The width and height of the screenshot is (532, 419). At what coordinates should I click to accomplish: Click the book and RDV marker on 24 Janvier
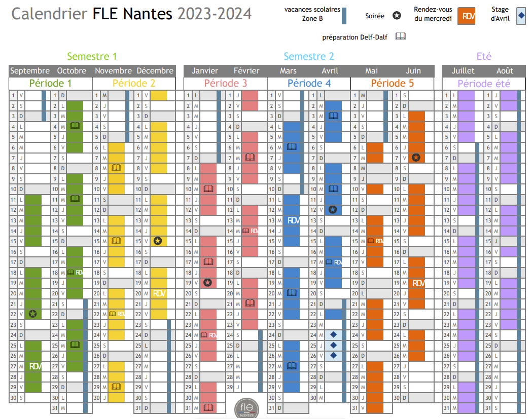(208, 335)
